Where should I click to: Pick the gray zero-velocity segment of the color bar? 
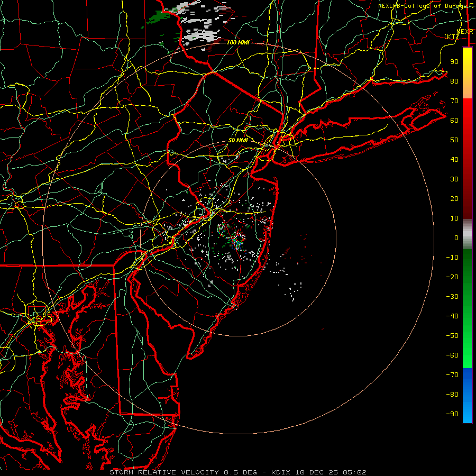467,234
